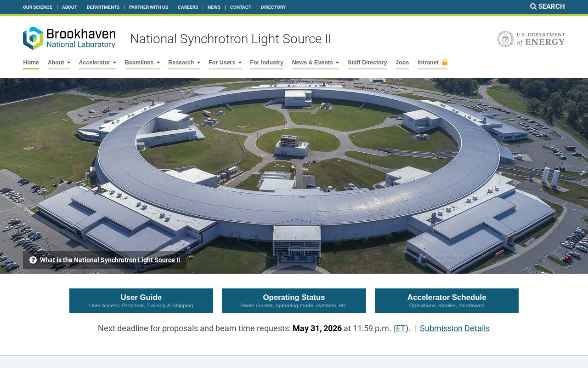Open the News & Events menu label

coord(312,63)
